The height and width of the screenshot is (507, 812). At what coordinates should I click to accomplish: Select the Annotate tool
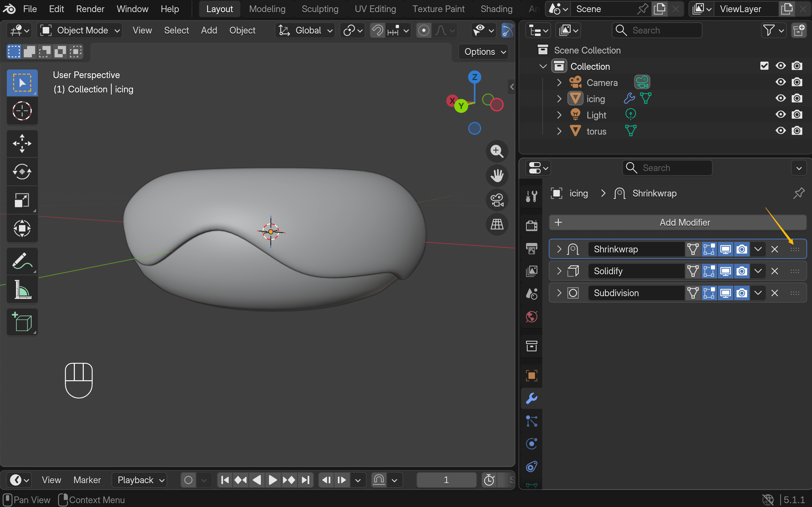coord(22,261)
